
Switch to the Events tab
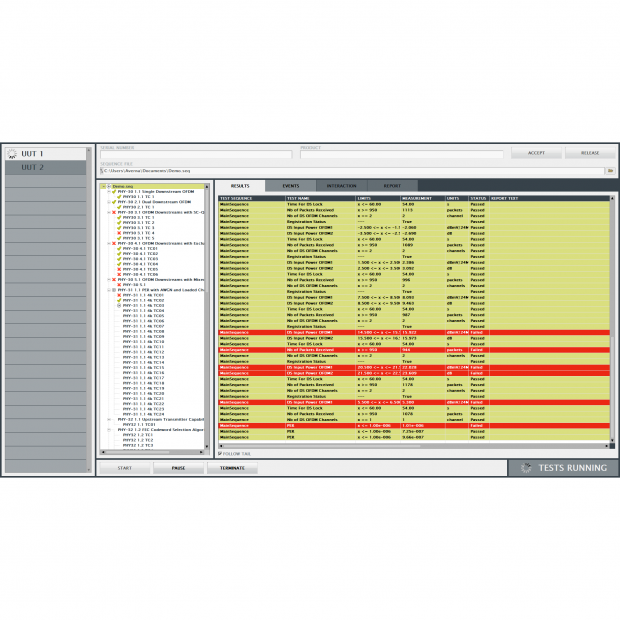click(291, 186)
